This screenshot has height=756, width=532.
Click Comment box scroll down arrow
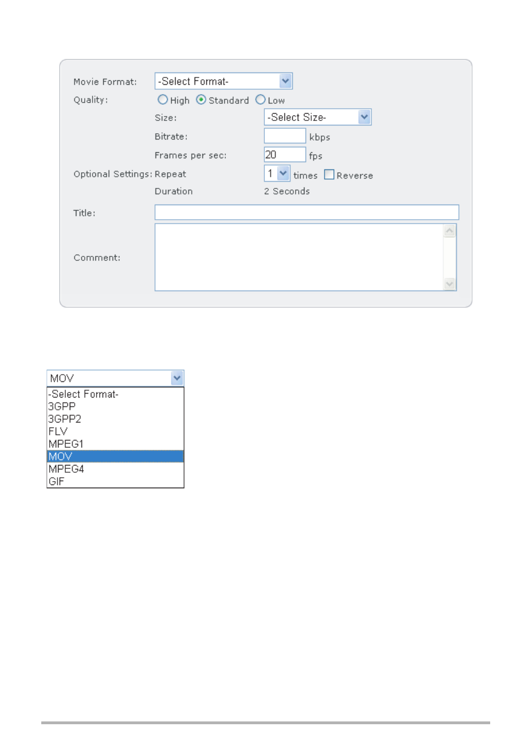449,284
